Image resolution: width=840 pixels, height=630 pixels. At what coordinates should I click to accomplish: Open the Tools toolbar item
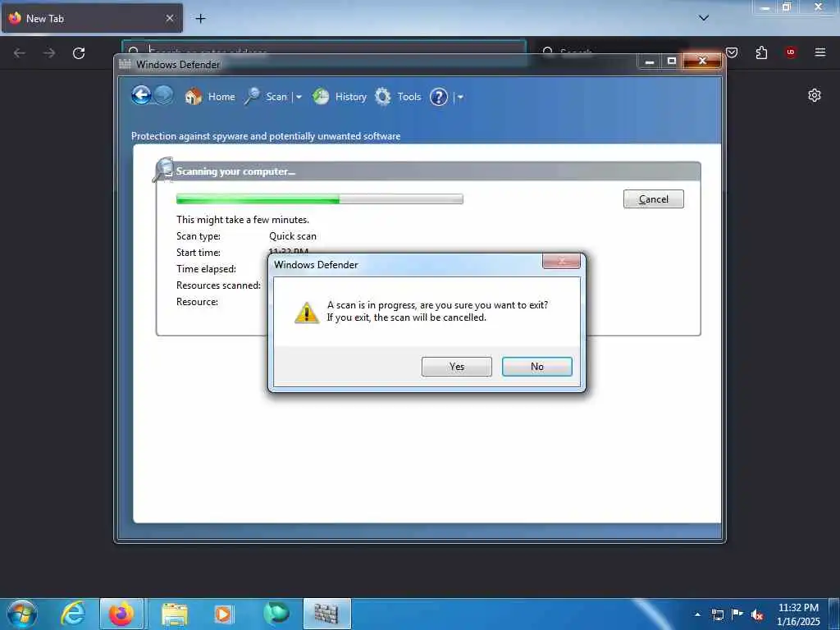pyautogui.click(x=409, y=97)
